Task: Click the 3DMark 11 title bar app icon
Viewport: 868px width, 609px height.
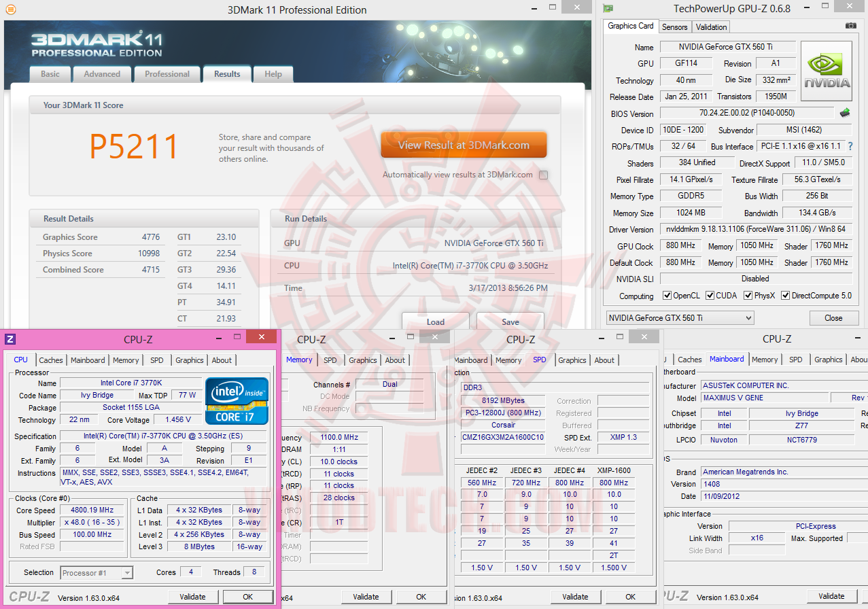Action: coord(11,10)
